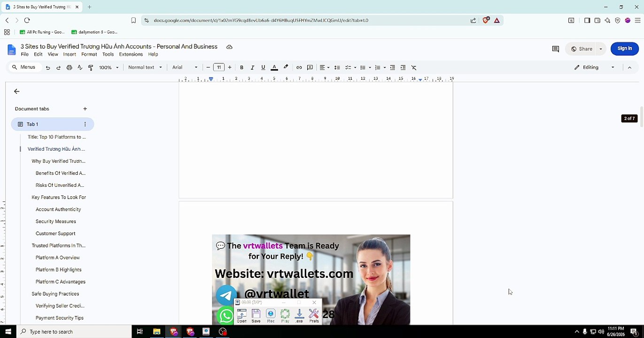
Task: Open the Editing mode dropdown
Action: pos(594,68)
